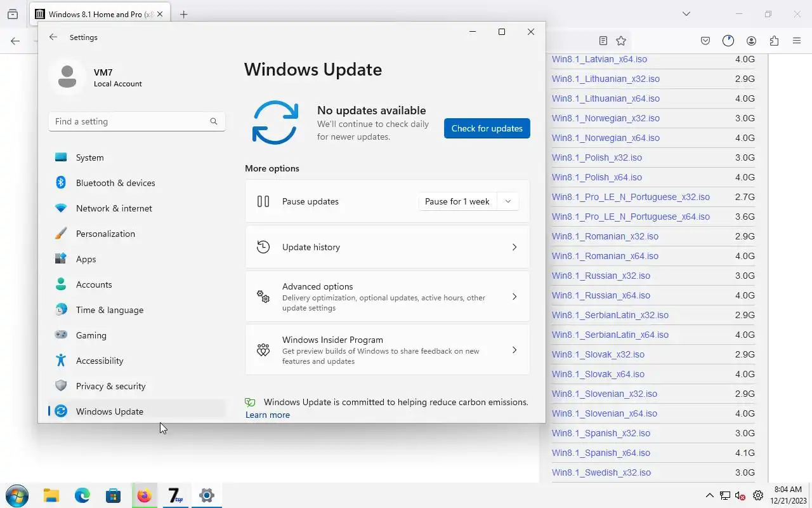Open Personalization settings

tap(136, 234)
